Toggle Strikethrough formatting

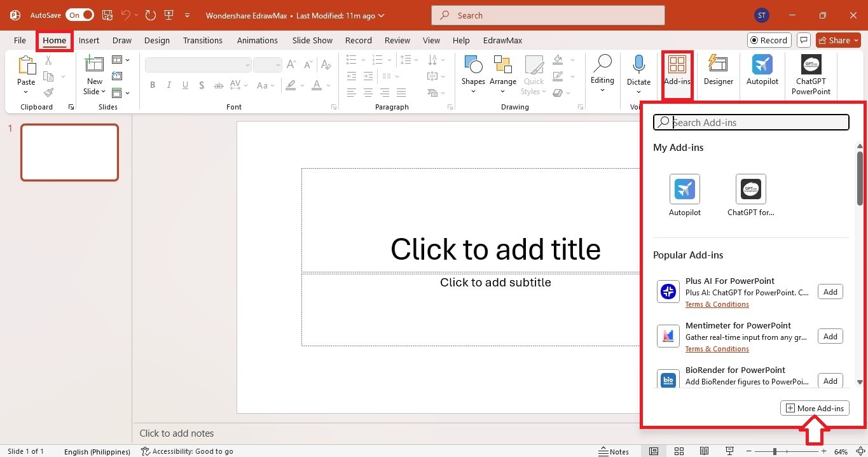[218, 85]
